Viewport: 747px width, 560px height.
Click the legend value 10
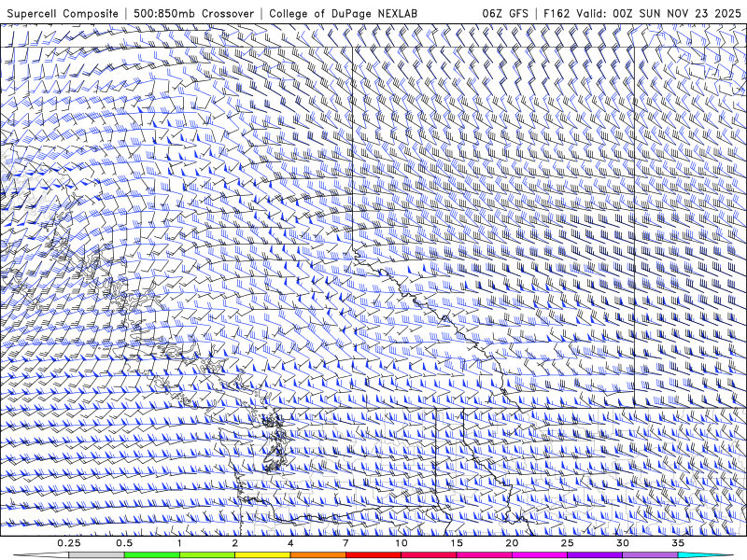point(402,543)
